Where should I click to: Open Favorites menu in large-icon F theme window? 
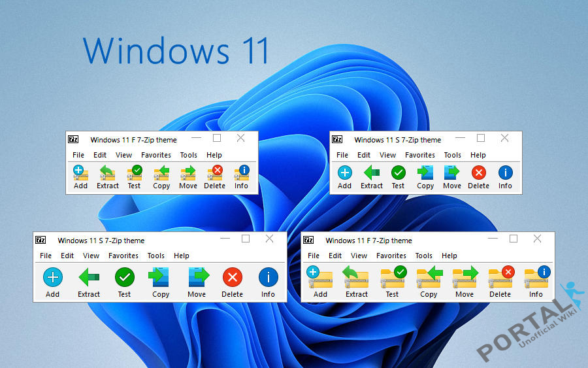[391, 256]
